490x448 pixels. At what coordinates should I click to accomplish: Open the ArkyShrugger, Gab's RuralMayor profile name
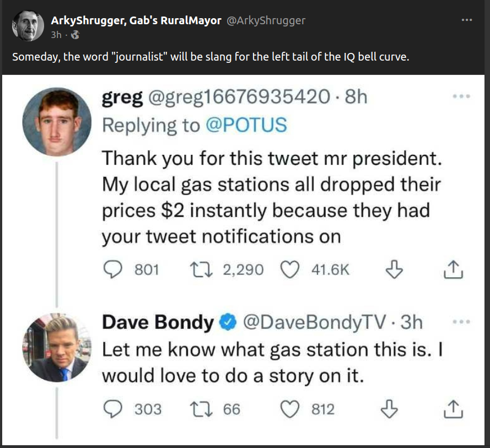pos(136,20)
